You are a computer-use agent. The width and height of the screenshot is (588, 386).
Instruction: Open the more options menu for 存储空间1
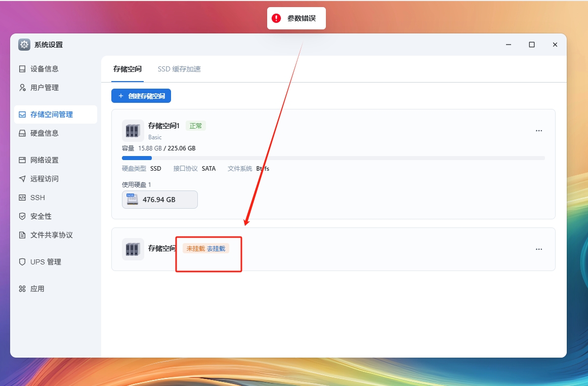click(x=539, y=131)
